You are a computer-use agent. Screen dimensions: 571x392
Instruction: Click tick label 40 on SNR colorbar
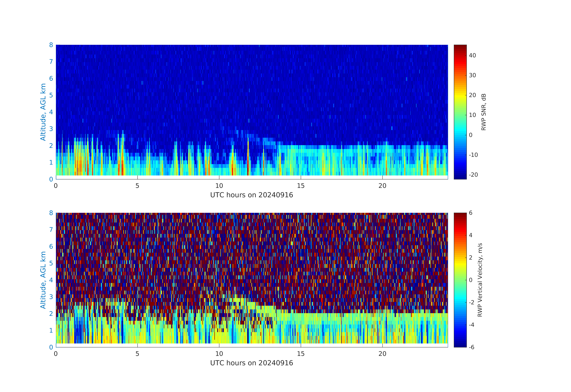point(472,56)
